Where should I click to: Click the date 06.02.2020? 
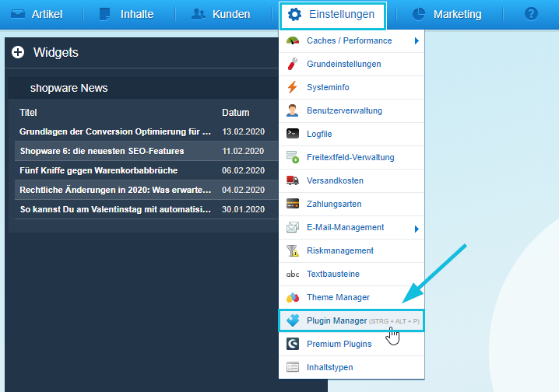(x=244, y=170)
